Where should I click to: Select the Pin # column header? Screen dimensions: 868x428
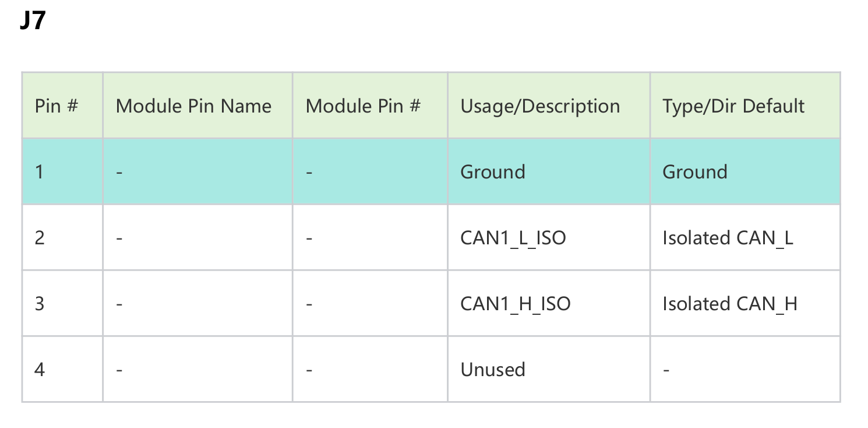57,106
